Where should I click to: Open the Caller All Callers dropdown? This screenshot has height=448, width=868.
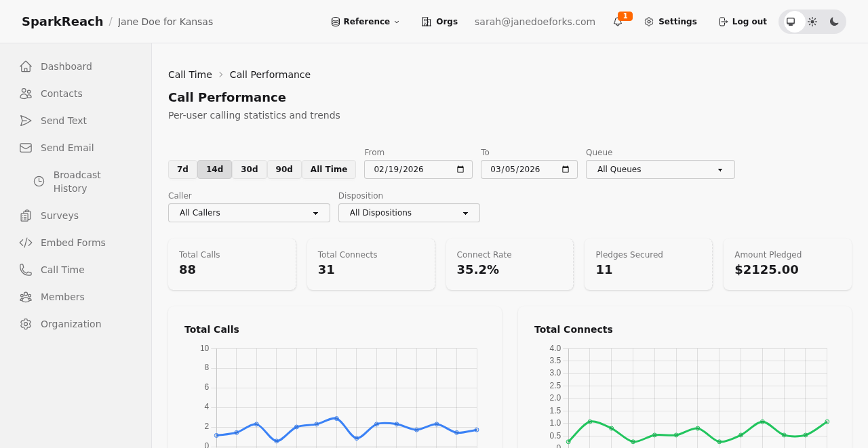click(249, 213)
